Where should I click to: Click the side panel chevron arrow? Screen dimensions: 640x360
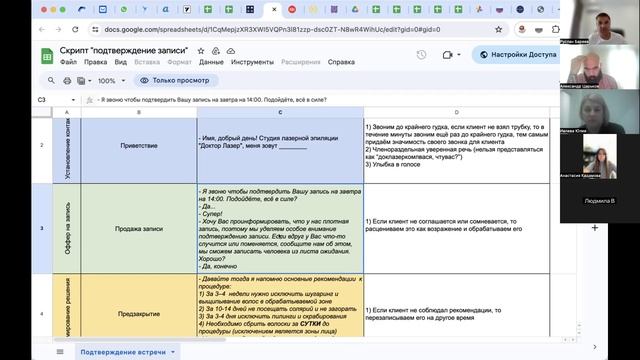(x=595, y=347)
